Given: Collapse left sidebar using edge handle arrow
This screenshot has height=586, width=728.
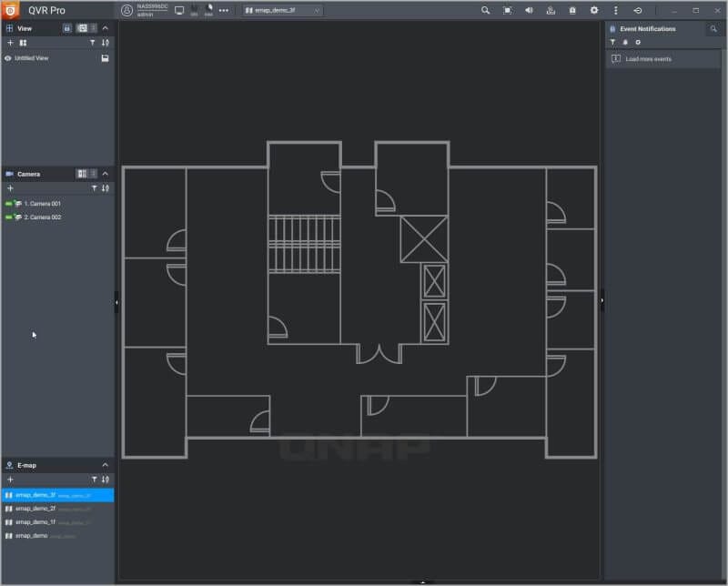Looking at the screenshot, I should (x=116, y=303).
